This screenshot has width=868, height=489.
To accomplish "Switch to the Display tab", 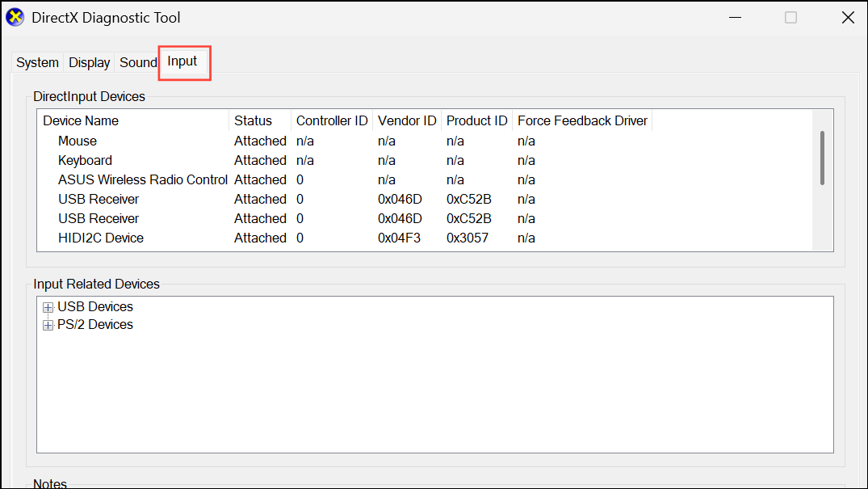I will (x=88, y=62).
